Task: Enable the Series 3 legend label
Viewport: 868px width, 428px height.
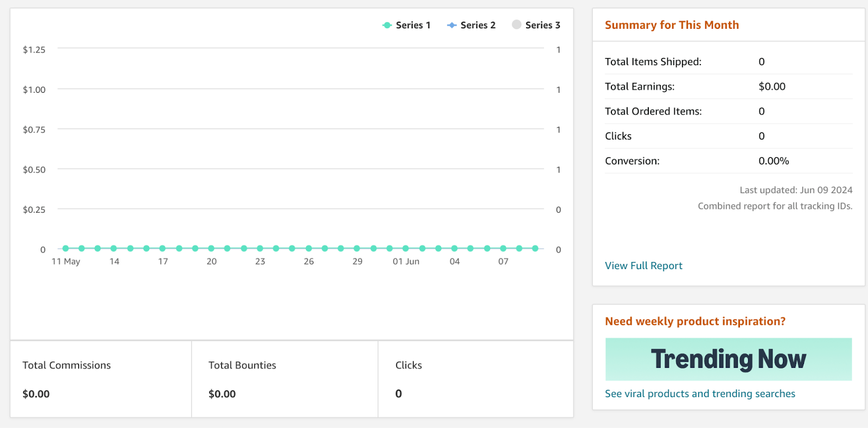Action: coord(542,25)
